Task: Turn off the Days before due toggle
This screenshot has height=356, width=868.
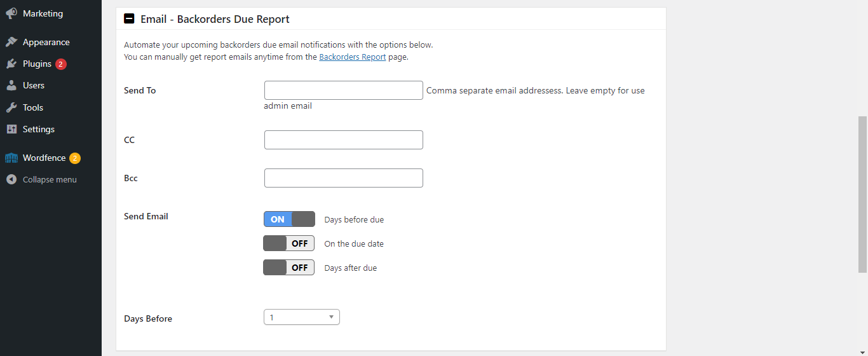Action: pos(289,219)
